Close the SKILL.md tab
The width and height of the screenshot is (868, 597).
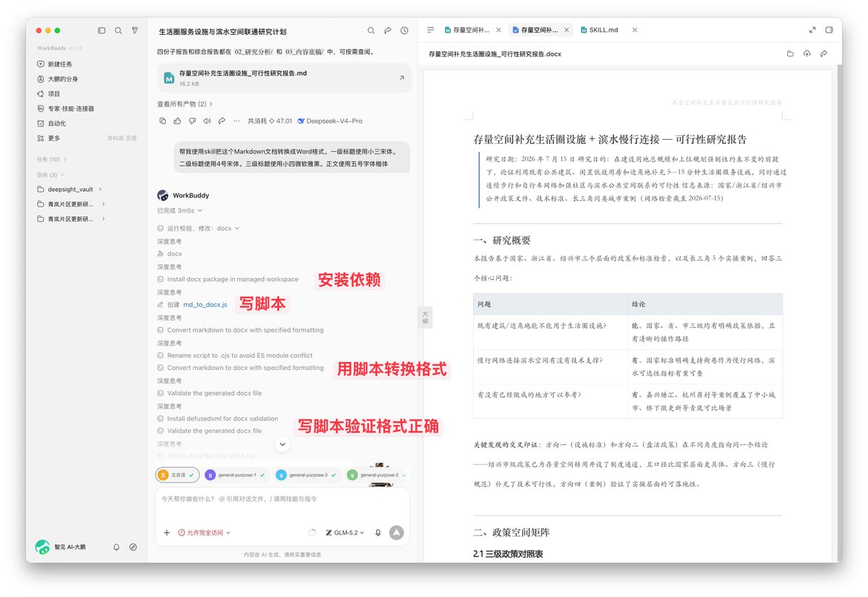634,30
